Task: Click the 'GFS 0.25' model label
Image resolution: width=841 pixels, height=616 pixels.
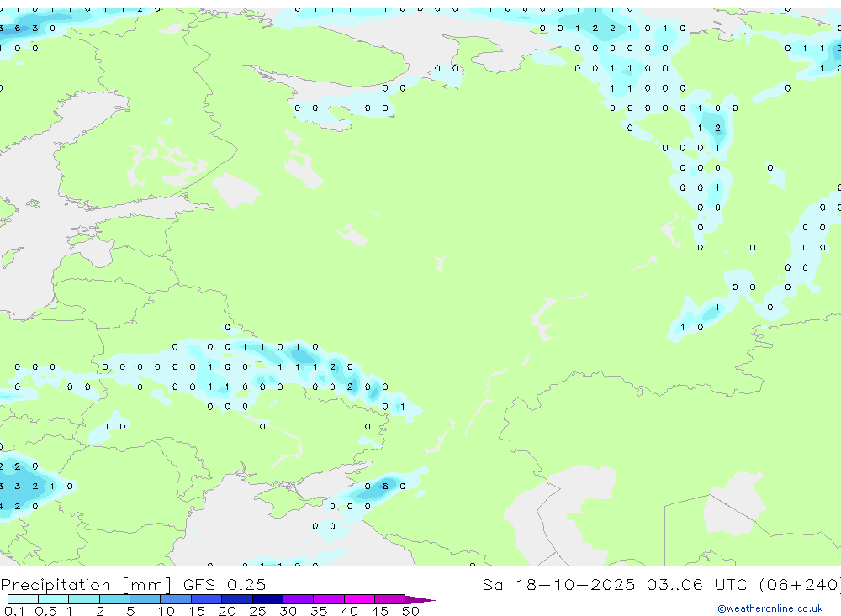Action: pos(225,584)
